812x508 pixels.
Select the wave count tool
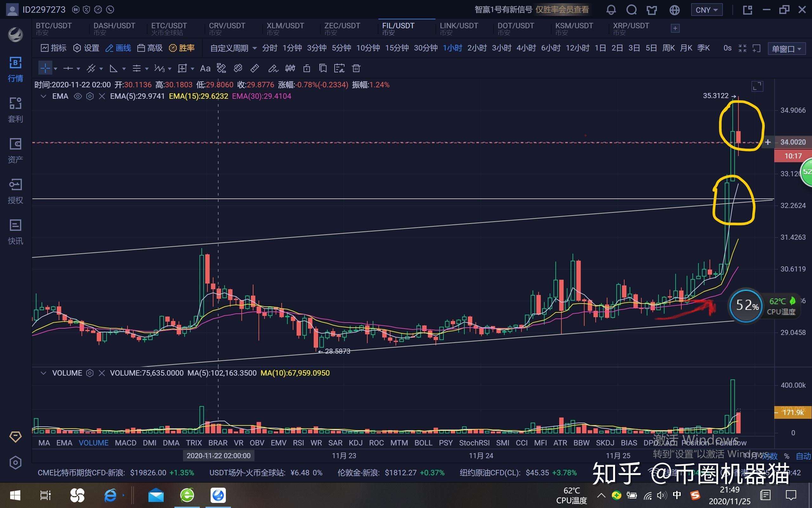click(159, 69)
